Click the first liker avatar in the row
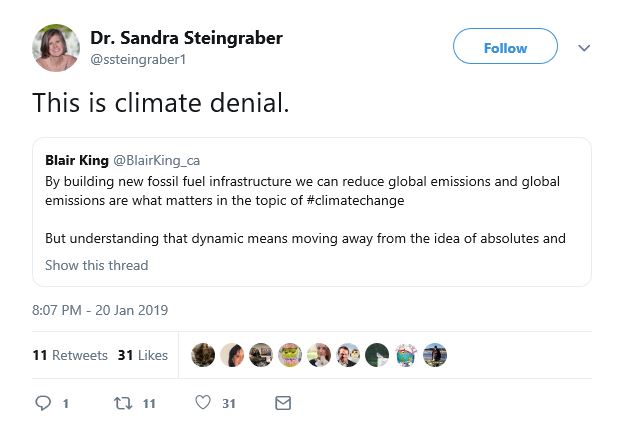The height and width of the screenshot is (426, 627). coord(203,355)
